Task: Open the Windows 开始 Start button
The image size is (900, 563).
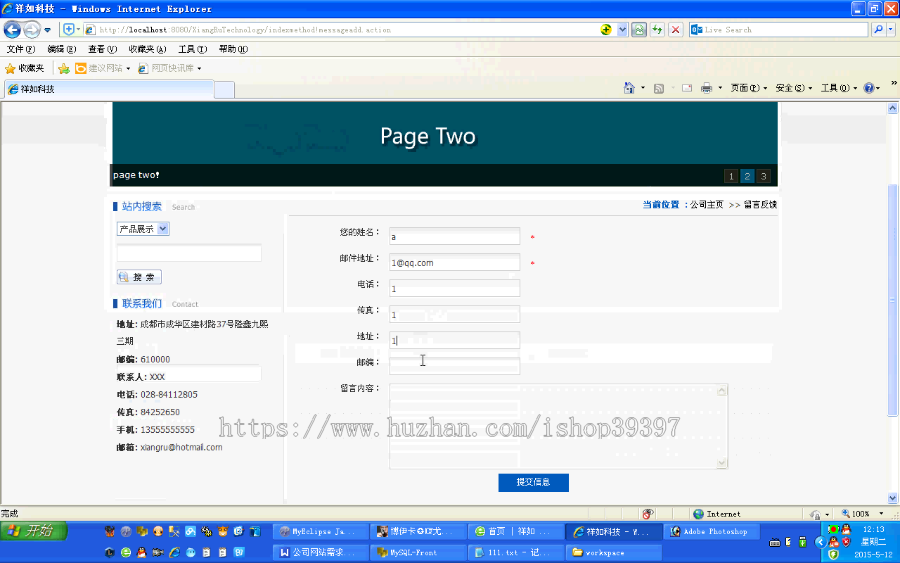Action: (34, 531)
